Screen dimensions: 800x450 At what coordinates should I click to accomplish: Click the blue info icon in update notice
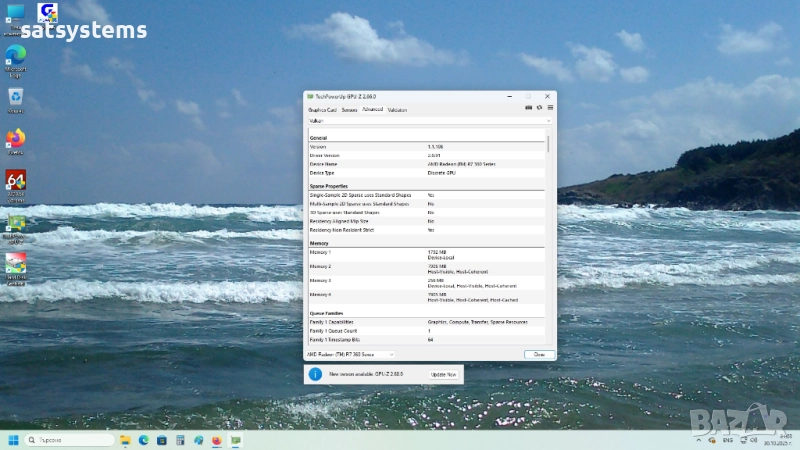[x=315, y=374]
